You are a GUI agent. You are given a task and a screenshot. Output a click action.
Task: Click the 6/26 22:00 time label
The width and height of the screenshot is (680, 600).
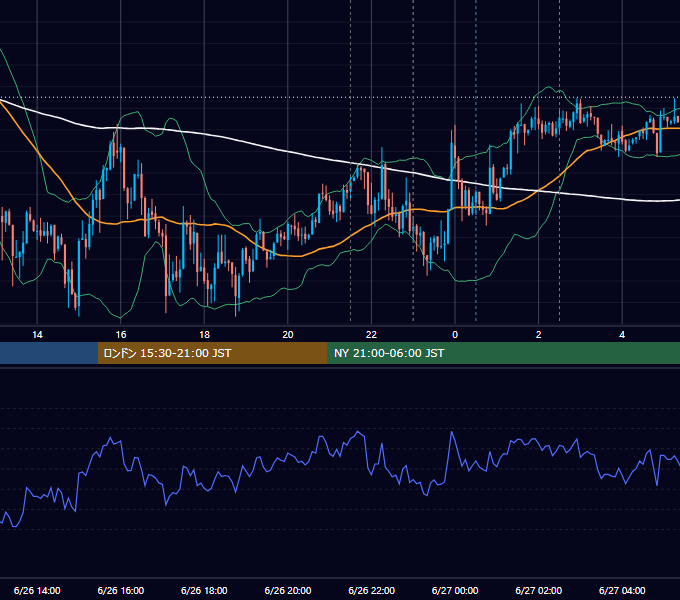371,590
